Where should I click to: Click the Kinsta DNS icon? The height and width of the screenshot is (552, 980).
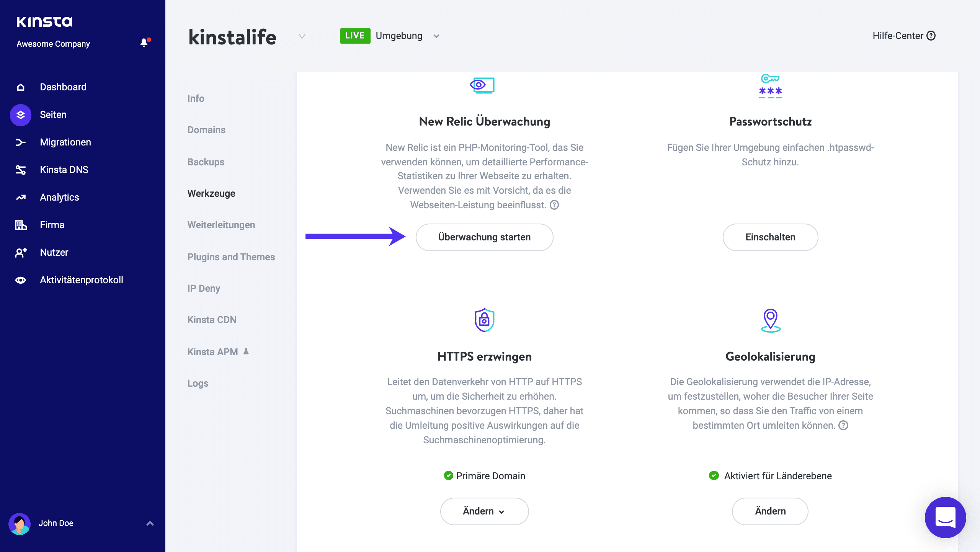[x=20, y=170]
